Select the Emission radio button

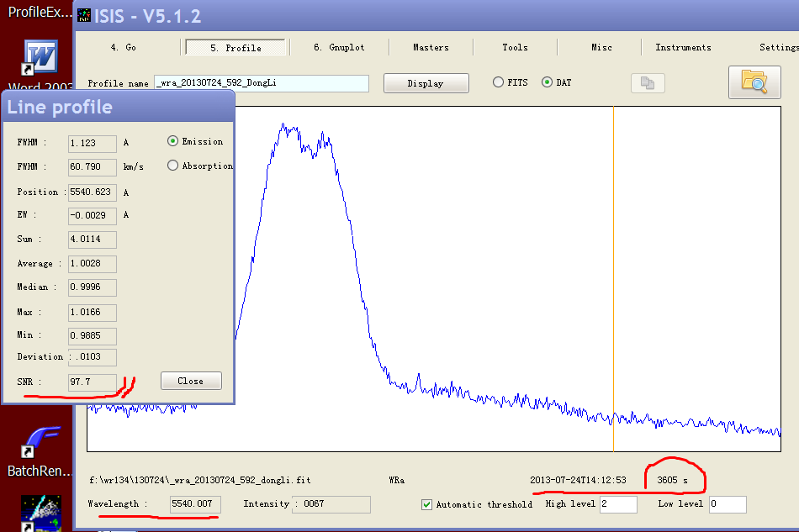[173, 141]
